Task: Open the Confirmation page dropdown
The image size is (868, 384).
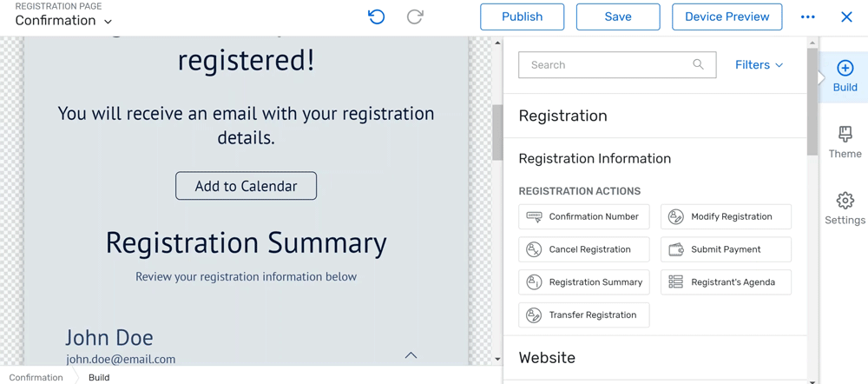Action: 64,21
